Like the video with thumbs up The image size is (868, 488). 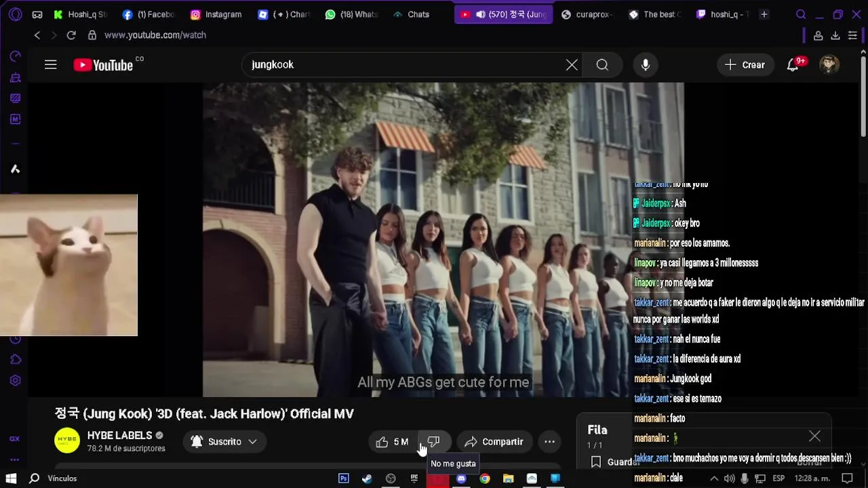[392, 442]
